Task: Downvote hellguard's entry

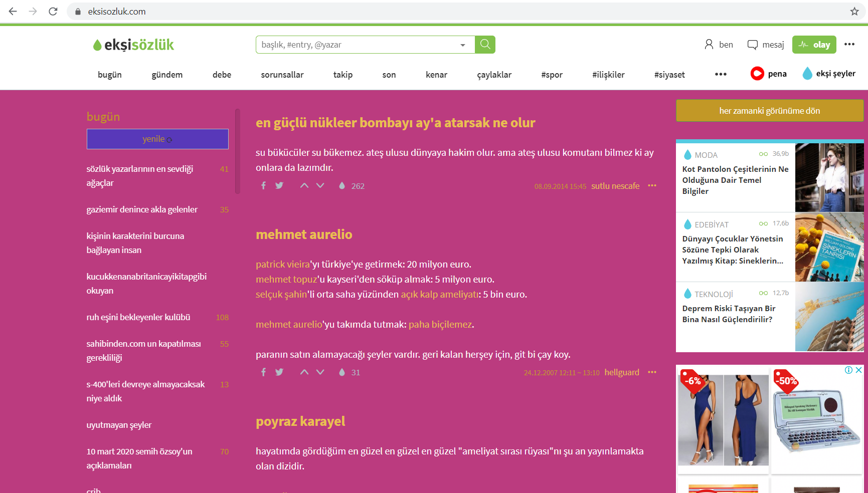Action: click(320, 372)
